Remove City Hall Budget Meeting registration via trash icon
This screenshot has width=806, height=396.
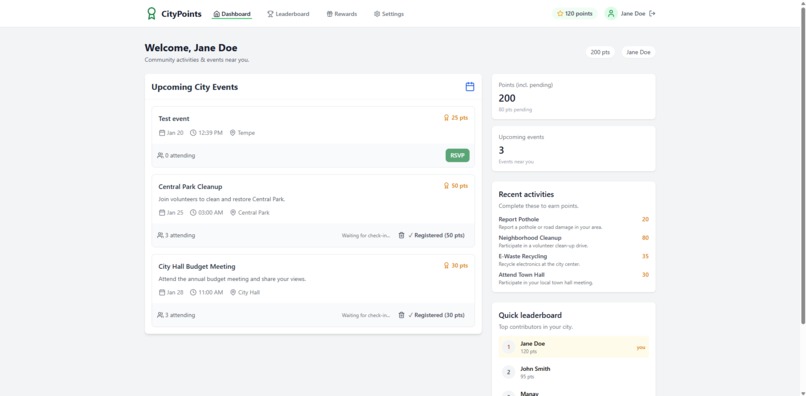pyautogui.click(x=401, y=315)
